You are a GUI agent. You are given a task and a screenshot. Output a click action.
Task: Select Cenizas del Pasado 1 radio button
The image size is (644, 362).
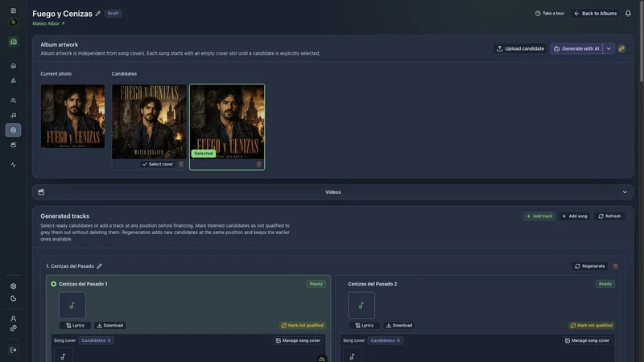pos(53,284)
